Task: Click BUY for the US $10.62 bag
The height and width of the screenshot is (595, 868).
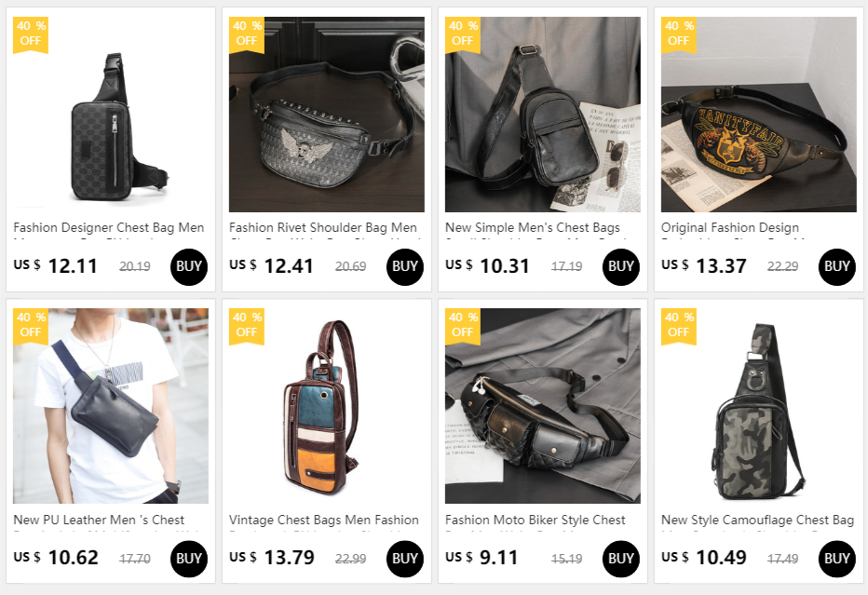Action: click(189, 559)
